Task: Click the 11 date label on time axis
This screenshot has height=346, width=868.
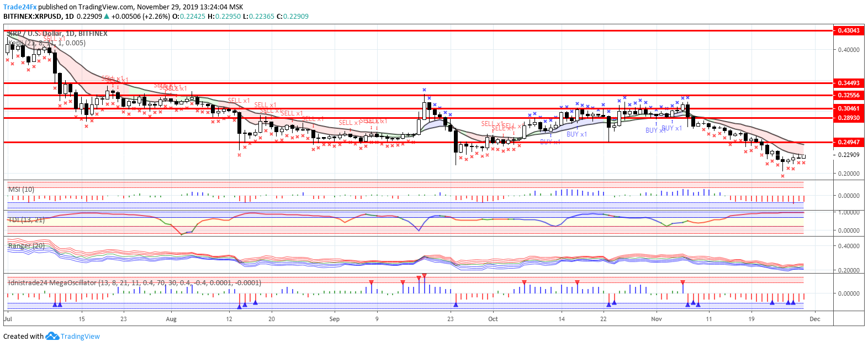Action: tap(709, 319)
